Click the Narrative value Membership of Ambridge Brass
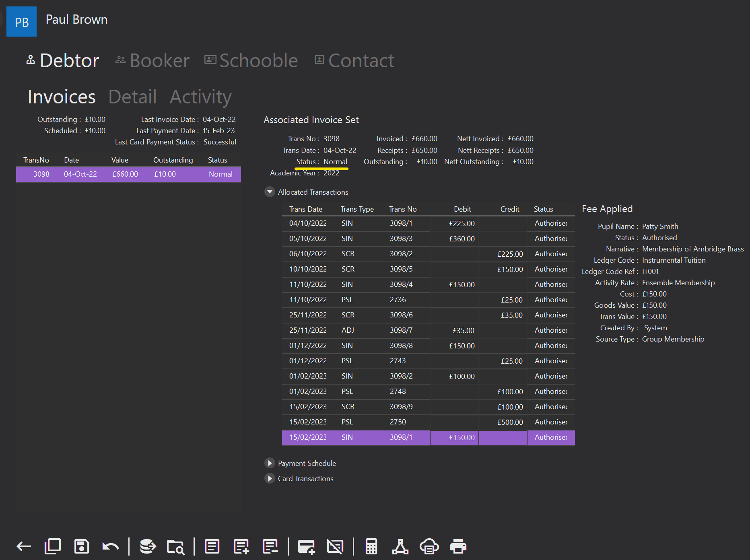This screenshot has width=750, height=560. [693, 249]
